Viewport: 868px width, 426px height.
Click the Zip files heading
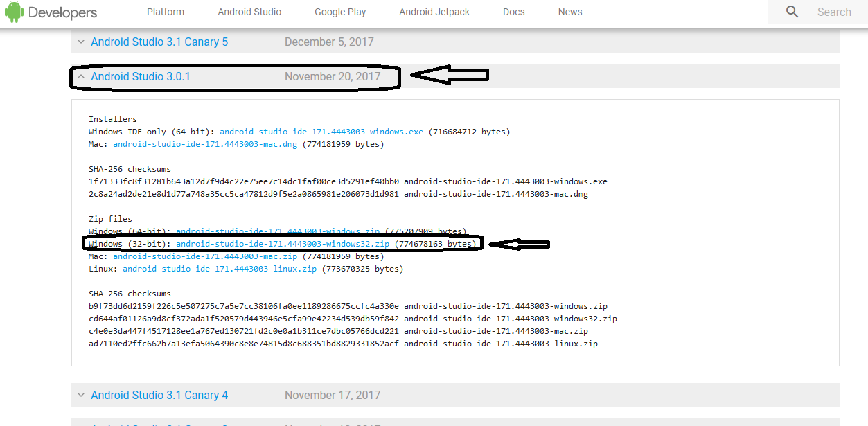click(x=110, y=219)
